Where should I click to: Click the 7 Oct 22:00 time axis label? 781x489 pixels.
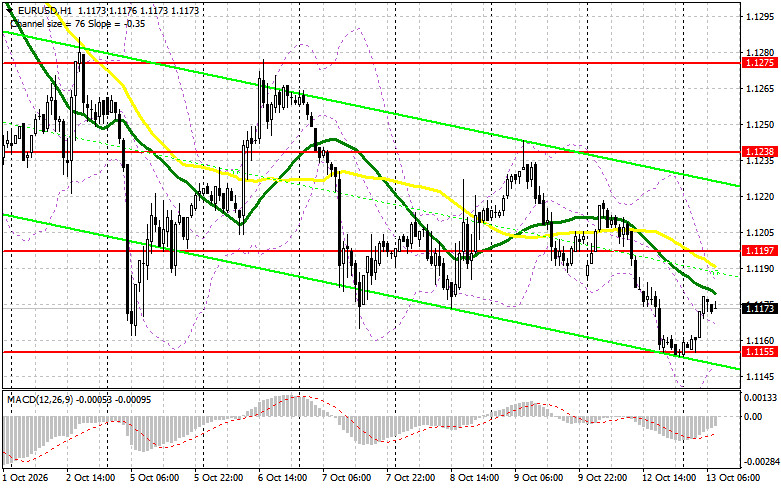click(410, 478)
